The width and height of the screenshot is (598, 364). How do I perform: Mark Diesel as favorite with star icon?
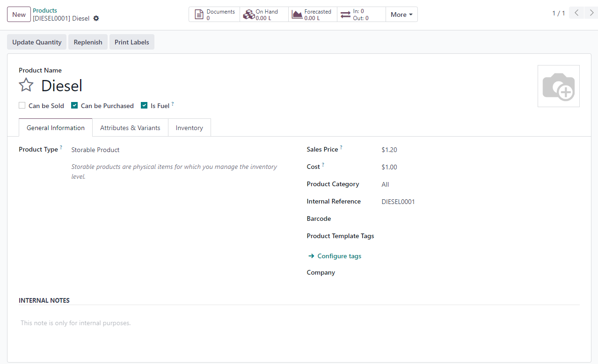(x=26, y=85)
